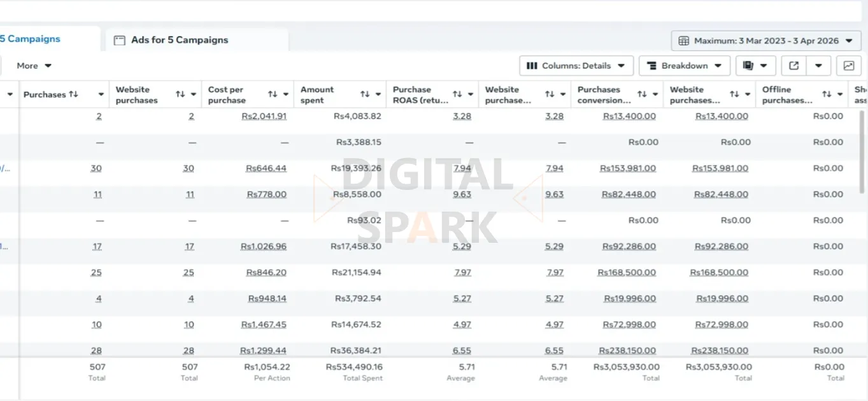This screenshot has height=401, width=868.
Task: Sort by Amount spent arrows
Action: point(365,94)
